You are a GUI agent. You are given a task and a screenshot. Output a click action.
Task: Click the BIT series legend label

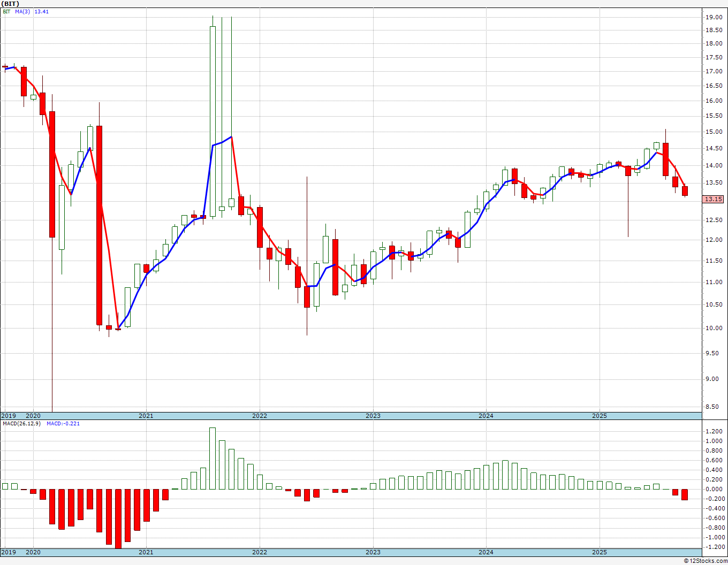[7, 11]
